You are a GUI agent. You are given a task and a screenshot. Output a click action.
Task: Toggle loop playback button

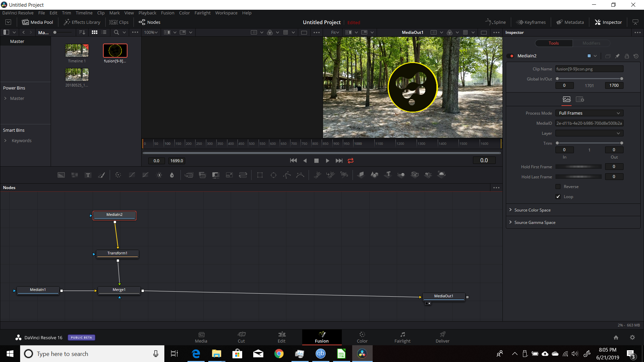[x=351, y=161]
